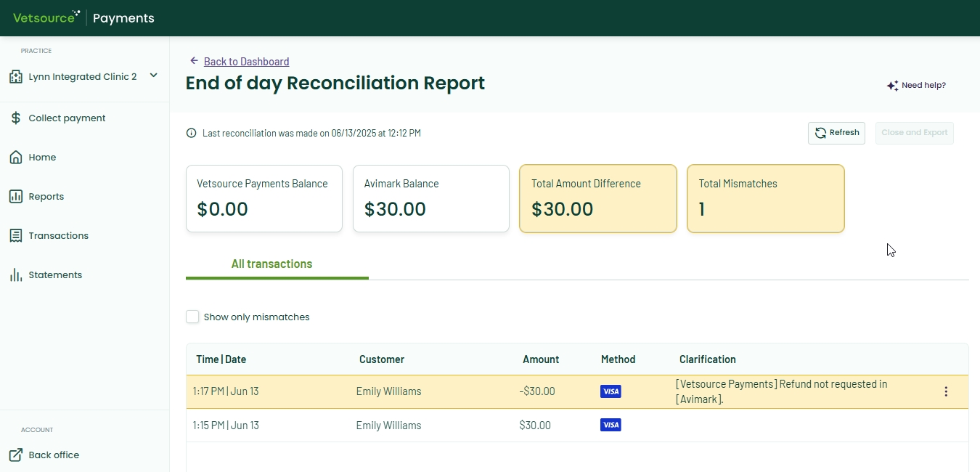
Task: Click the Vetsource logo
Action: [x=46, y=17]
